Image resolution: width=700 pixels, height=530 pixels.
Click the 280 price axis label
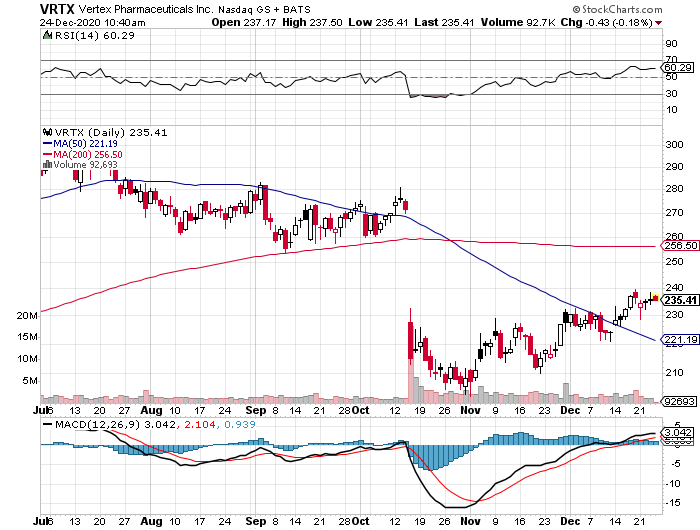click(674, 189)
